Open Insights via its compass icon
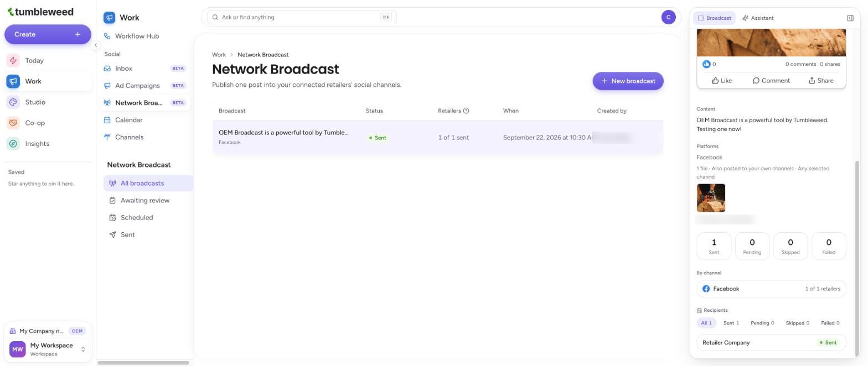The width and height of the screenshot is (868, 366). click(x=13, y=144)
